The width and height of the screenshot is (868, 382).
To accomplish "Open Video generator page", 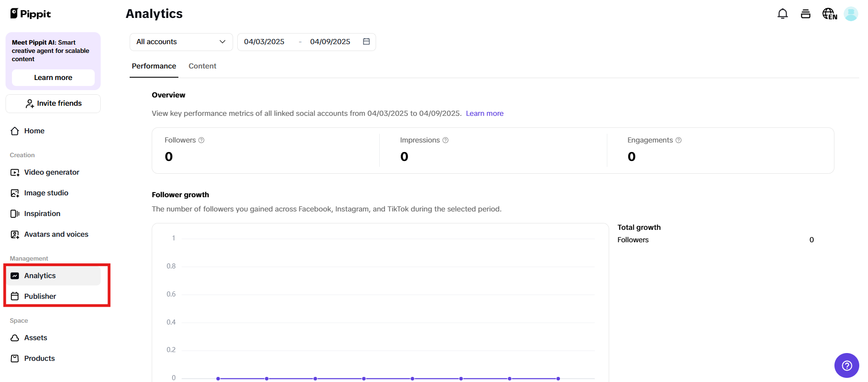I will tap(53, 172).
